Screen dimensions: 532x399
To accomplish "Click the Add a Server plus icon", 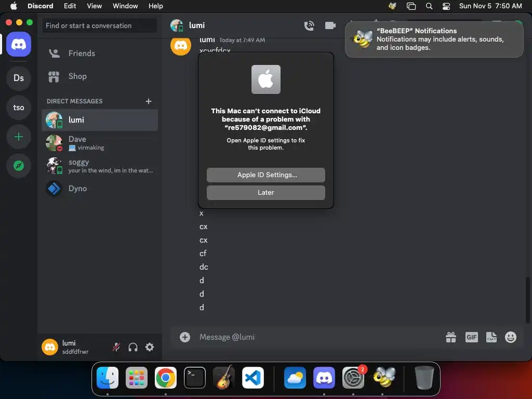I will click(x=19, y=137).
